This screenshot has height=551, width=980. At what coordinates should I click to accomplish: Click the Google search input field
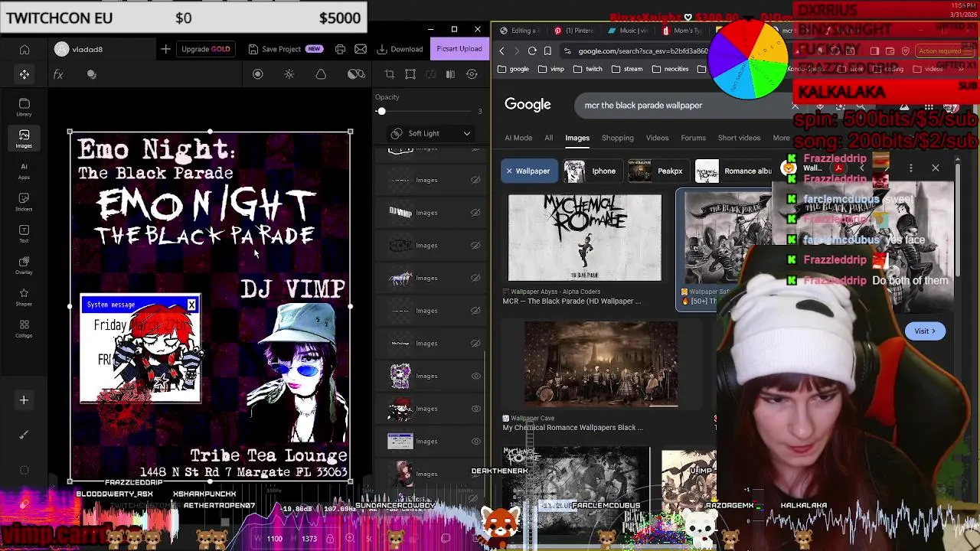pos(685,106)
